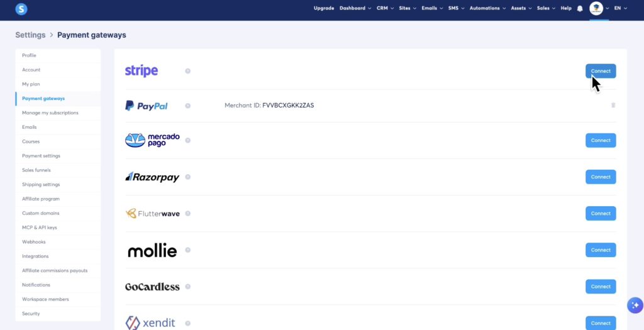The width and height of the screenshot is (644, 330).
Task: Connect the Flutterwave gateway
Action: tap(601, 214)
